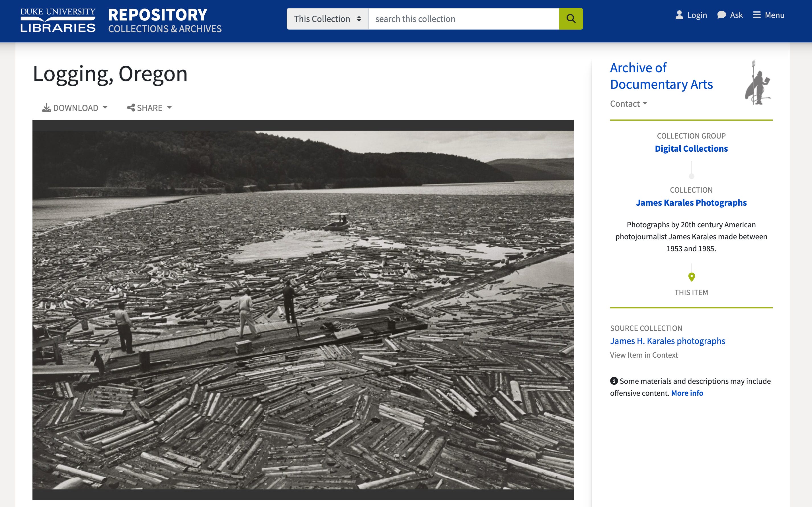Click the THIS ITEM label
This screenshot has width=812, height=507.
[691, 292]
